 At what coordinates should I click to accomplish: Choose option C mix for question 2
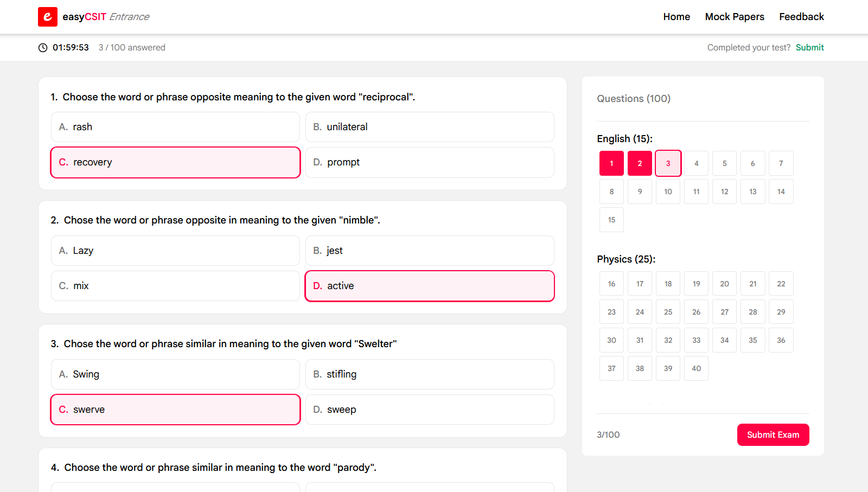click(175, 286)
